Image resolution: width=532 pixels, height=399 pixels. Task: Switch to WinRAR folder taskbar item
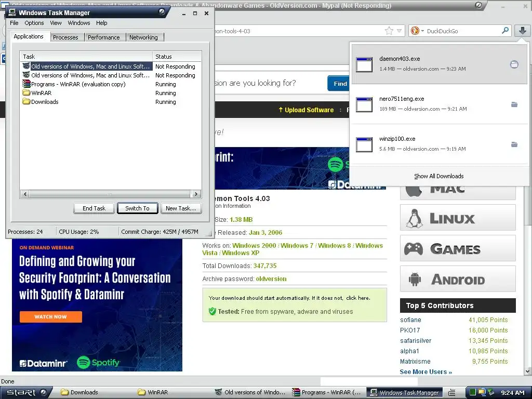click(x=172, y=392)
